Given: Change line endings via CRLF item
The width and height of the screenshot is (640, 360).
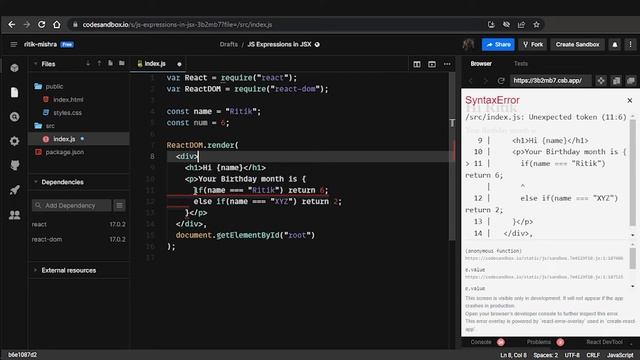Looking at the screenshot, I should tap(593, 355).
